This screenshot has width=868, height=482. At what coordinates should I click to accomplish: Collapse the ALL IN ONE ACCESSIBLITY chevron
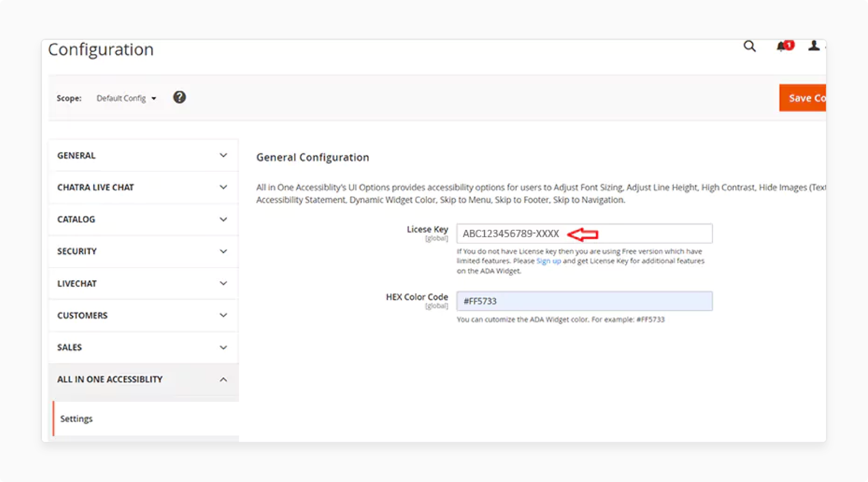pyautogui.click(x=223, y=380)
